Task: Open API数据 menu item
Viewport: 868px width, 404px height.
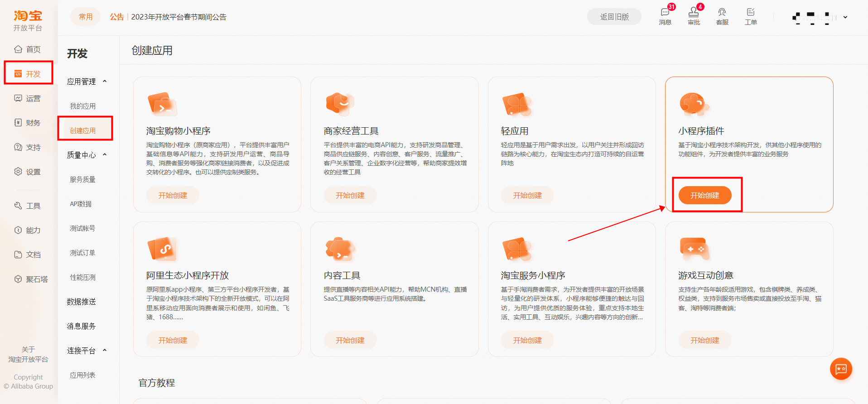Action: click(81, 204)
